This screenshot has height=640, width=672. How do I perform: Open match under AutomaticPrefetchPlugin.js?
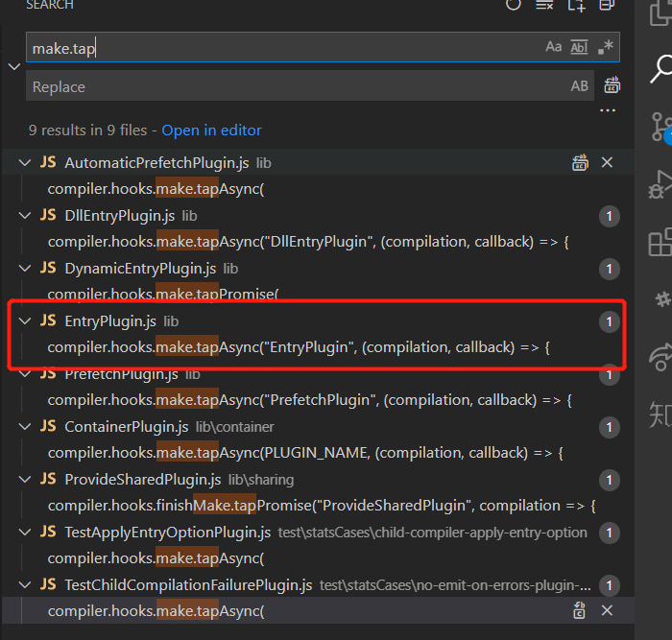156,189
